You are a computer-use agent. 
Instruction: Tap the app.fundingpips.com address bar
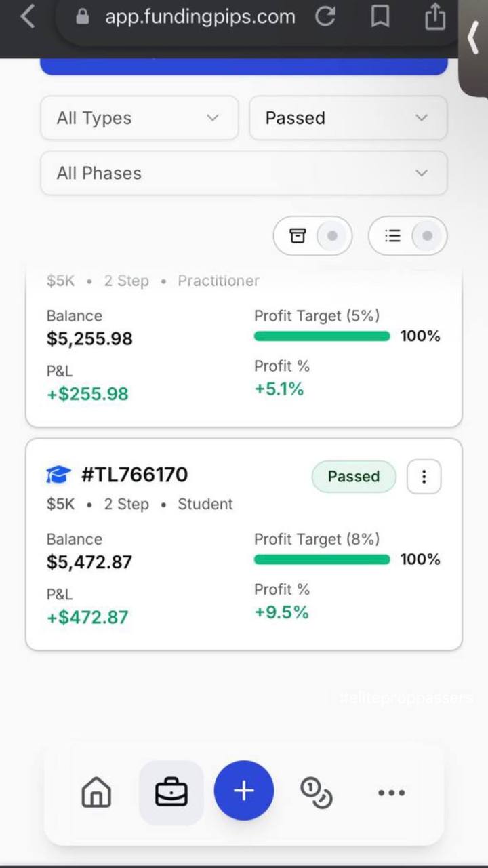(x=200, y=18)
